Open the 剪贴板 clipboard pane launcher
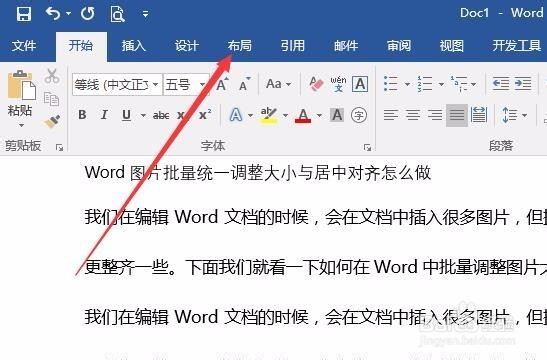The height and width of the screenshot is (360, 547). tap(60, 148)
